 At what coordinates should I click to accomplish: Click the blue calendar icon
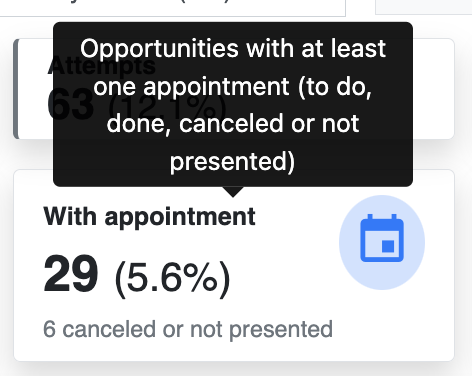[382, 238]
